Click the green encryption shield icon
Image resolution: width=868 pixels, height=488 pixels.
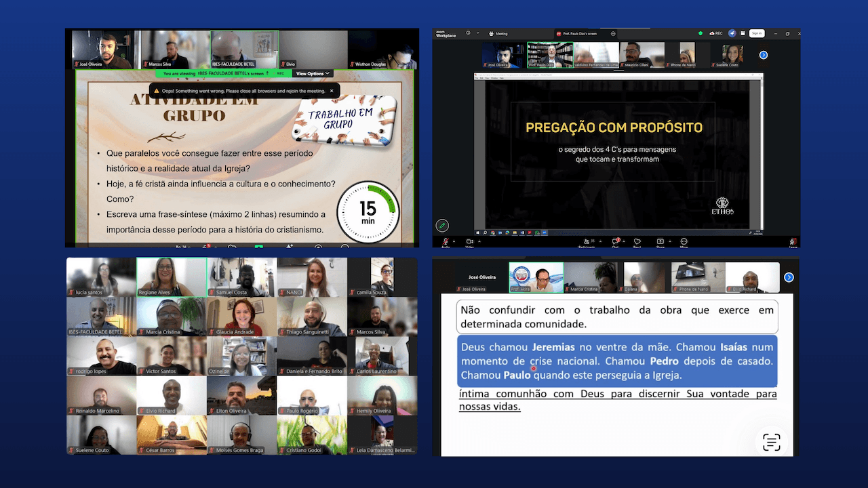pyautogui.click(x=701, y=33)
